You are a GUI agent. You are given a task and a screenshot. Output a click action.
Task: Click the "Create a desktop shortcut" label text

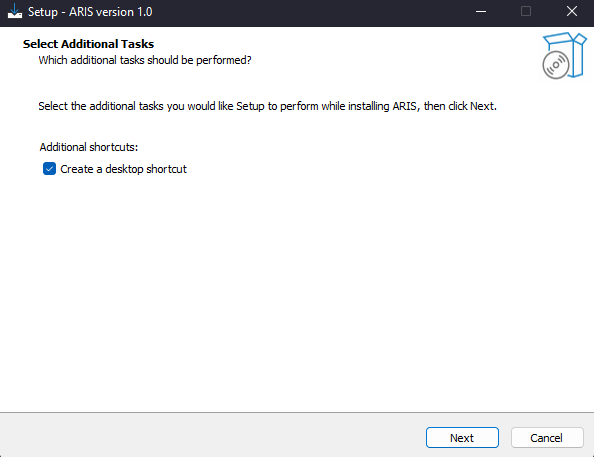(x=123, y=169)
